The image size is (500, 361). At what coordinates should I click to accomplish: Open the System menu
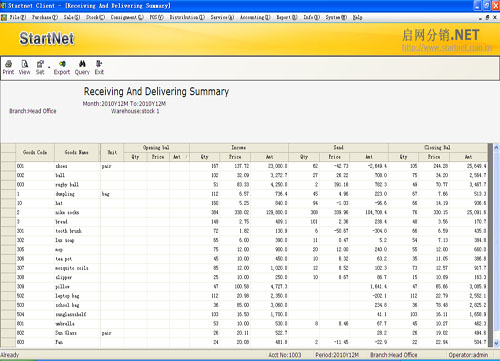(x=336, y=17)
